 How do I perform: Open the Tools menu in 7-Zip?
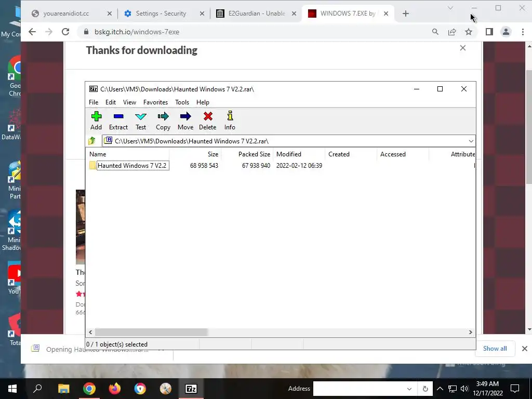182,102
